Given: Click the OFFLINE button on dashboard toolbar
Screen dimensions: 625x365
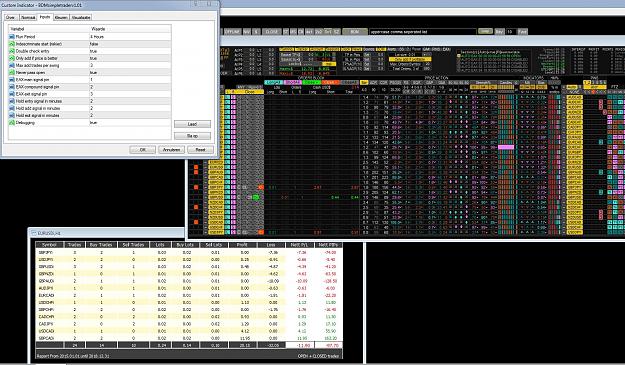Looking at the screenshot, I should tap(232, 31).
